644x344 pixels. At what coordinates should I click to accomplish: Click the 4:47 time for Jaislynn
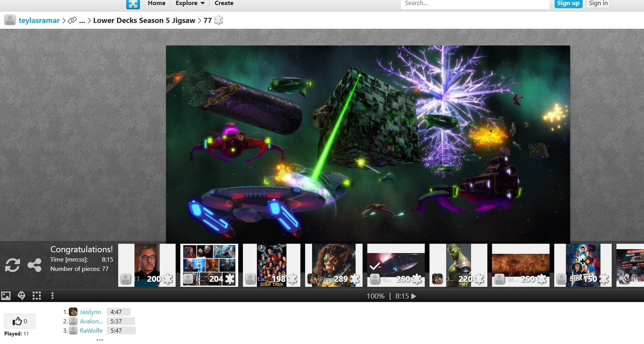click(116, 312)
